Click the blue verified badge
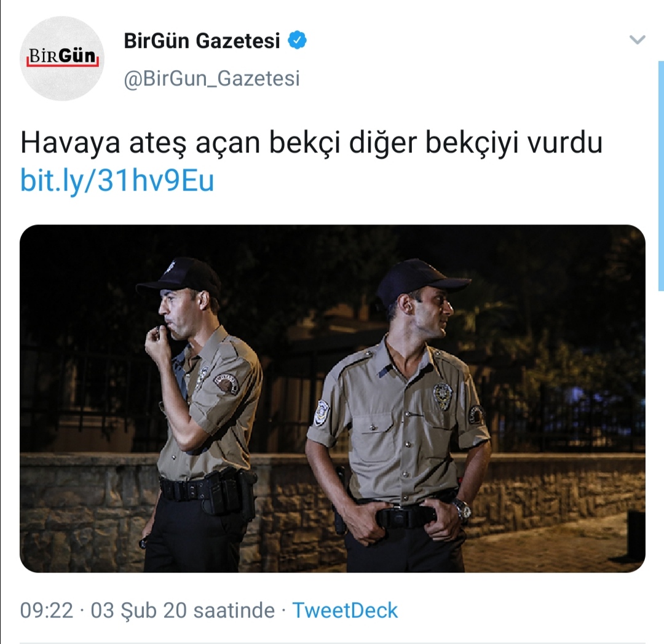 point(298,41)
